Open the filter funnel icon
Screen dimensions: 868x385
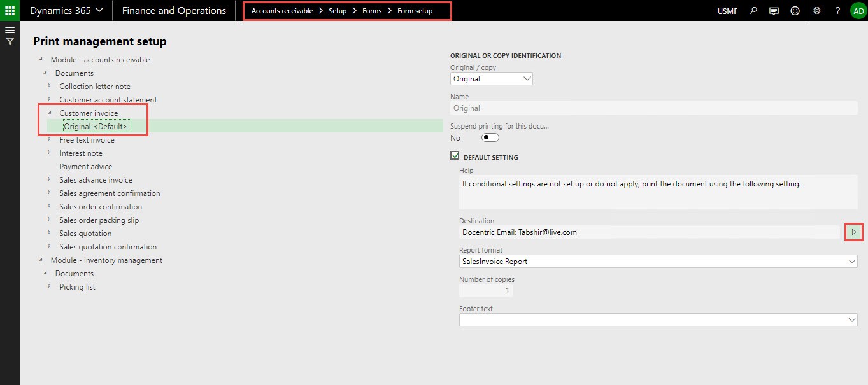[10, 41]
